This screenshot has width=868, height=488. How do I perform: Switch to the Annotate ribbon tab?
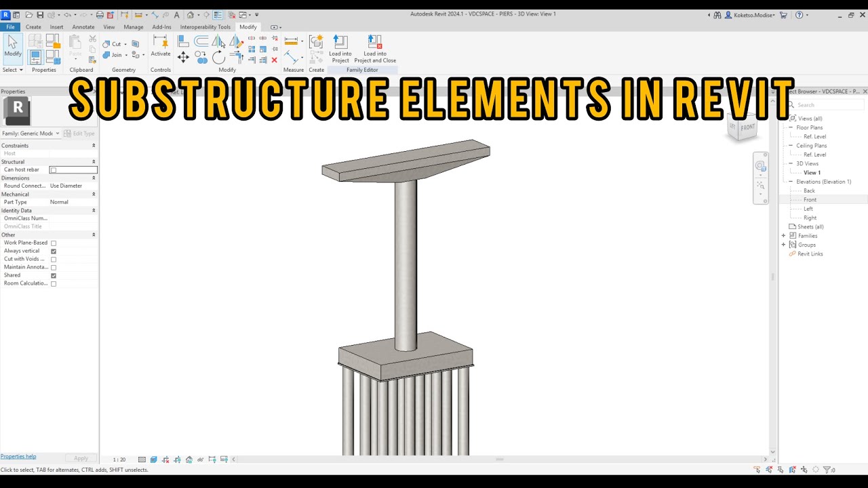click(83, 27)
